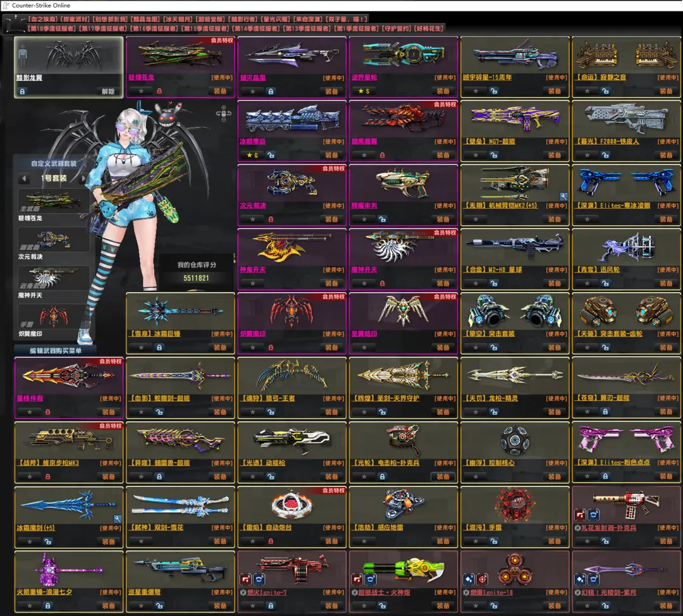Image resolution: width=683 pixels, height=616 pixels.
Task: Click the 我的仓库评分 value 5511821
Action: pos(196,278)
